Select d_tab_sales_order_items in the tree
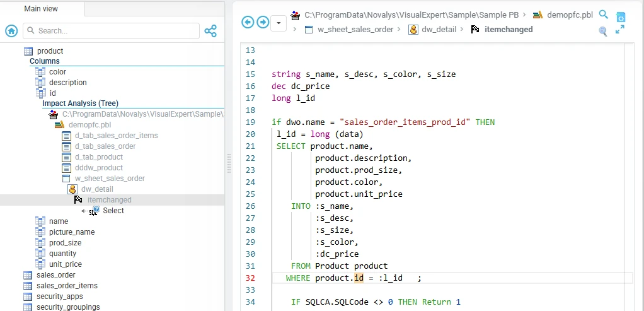The image size is (644, 311). [x=116, y=136]
